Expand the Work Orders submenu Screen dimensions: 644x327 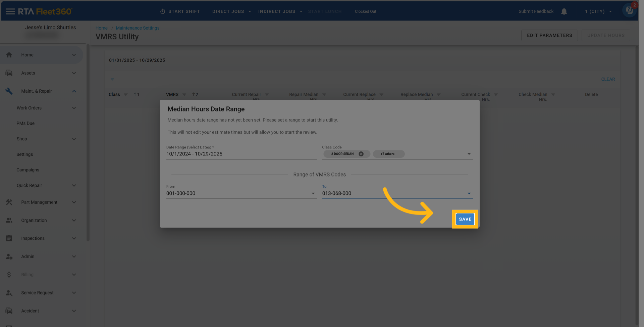tap(74, 108)
